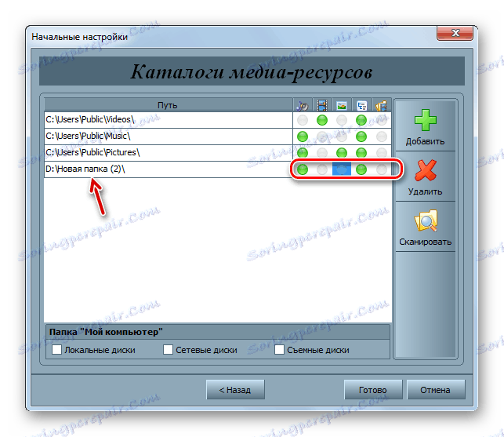Toggle subfolder tree indicator for Videos folder
The height and width of the screenshot is (437, 504).
[x=361, y=120]
